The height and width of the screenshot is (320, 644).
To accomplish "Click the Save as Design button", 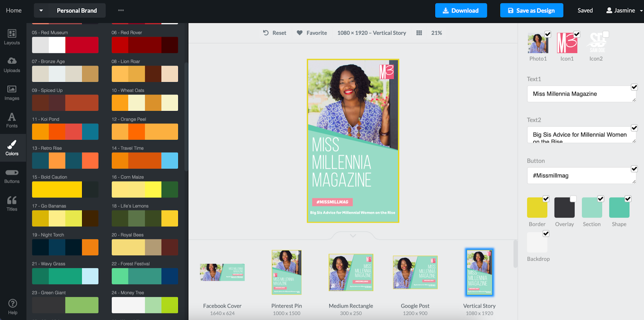I will (x=532, y=10).
